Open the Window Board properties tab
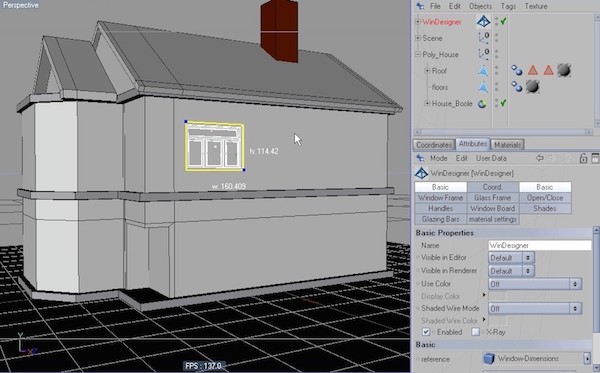This screenshot has height=373, width=600. pos(492,208)
